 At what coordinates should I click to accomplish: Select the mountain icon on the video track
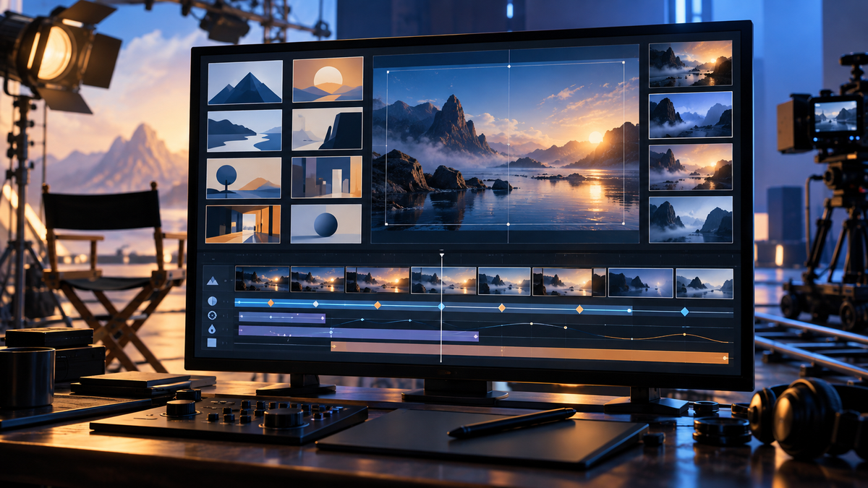(x=213, y=281)
